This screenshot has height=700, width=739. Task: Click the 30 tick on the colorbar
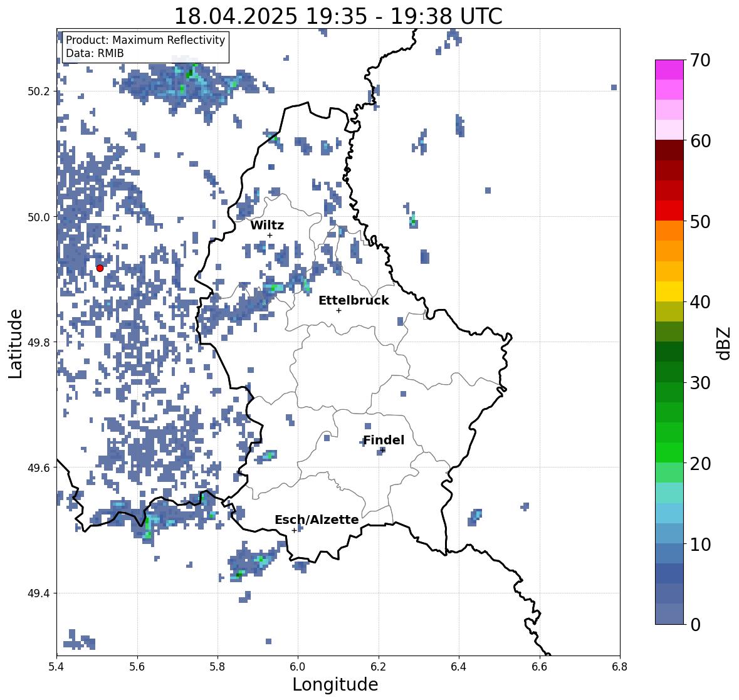[x=700, y=383]
